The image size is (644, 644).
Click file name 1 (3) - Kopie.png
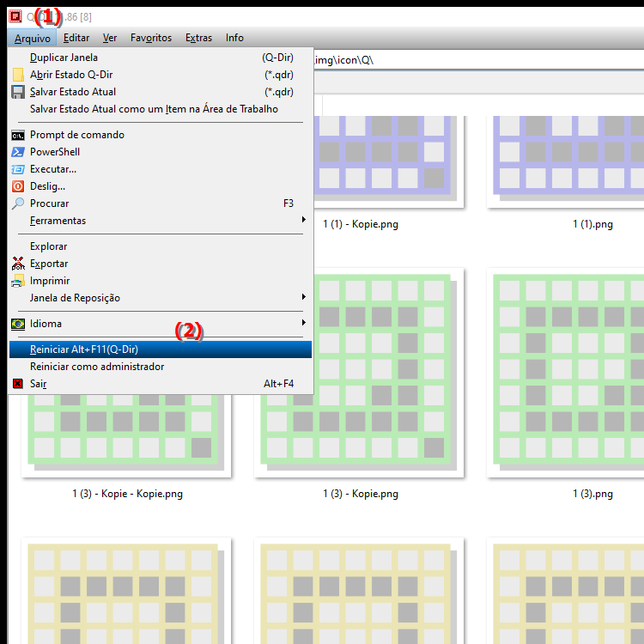tap(360, 494)
